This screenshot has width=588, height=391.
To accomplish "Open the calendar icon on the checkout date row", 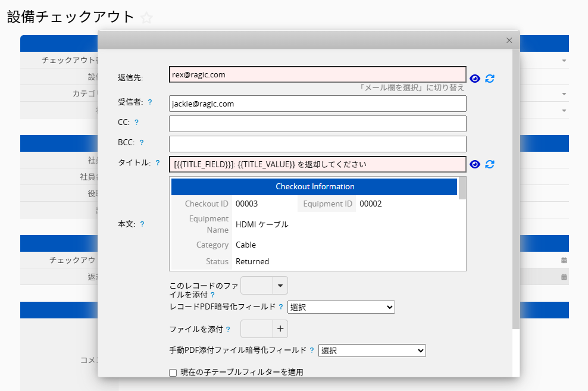I will point(564,260).
